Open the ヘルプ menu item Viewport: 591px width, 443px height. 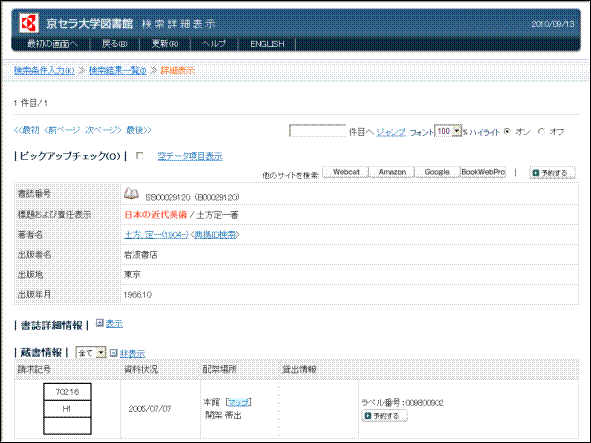[x=214, y=44]
